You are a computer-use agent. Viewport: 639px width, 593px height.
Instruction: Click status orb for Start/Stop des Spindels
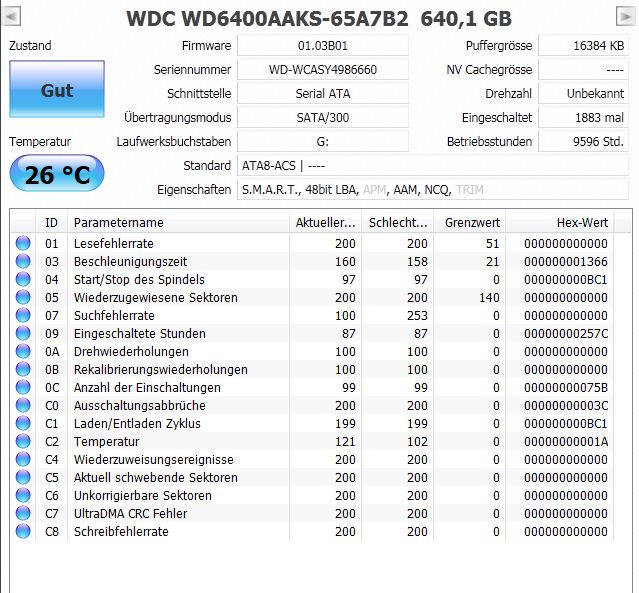tap(23, 279)
